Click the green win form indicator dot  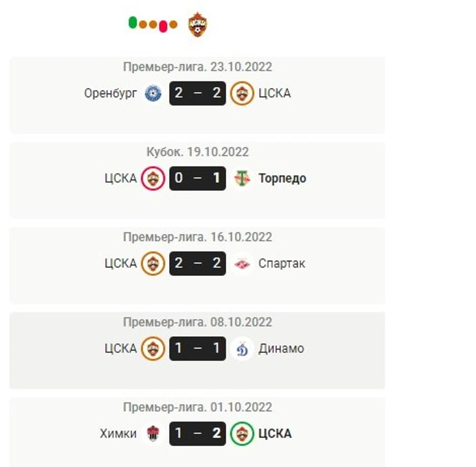pos(133,23)
